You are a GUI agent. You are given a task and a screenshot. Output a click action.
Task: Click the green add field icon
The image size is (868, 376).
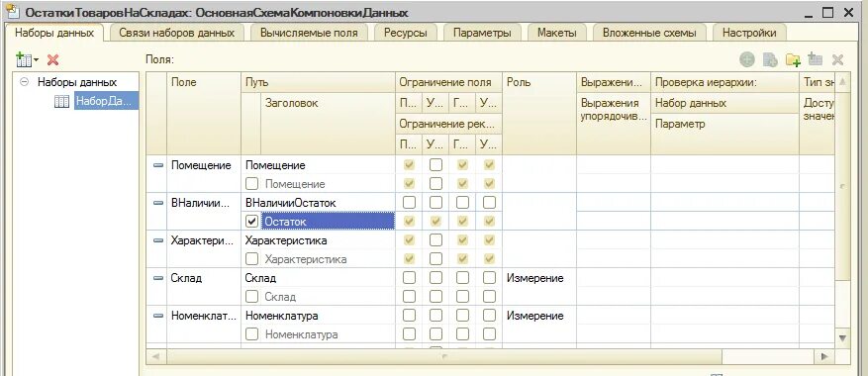[747, 59]
